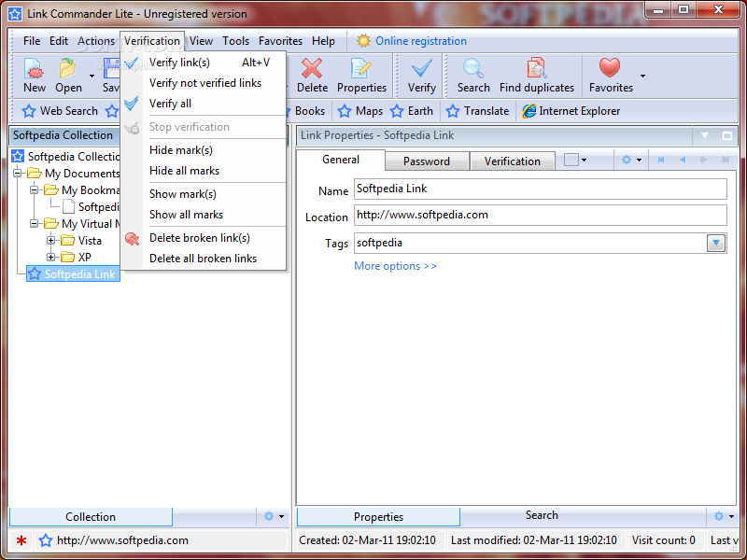
Task: Click the Link Properties panel maximize icon
Action: point(727,135)
